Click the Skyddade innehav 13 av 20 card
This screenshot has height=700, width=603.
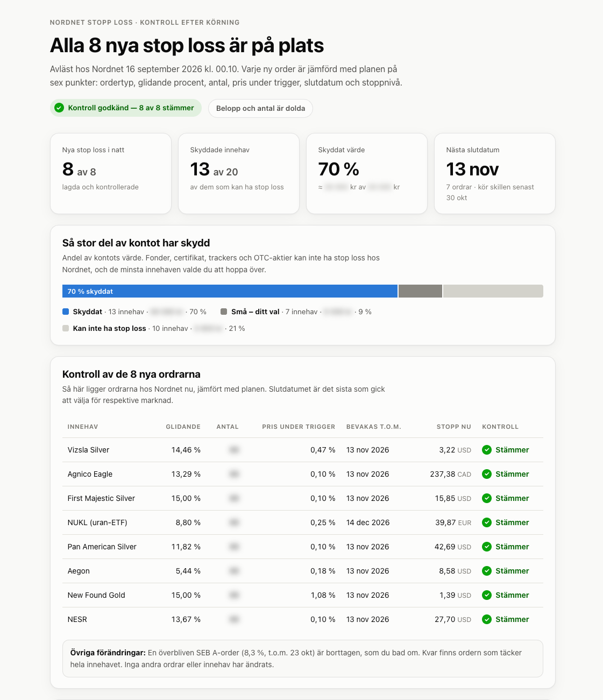(x=239, y=173)
